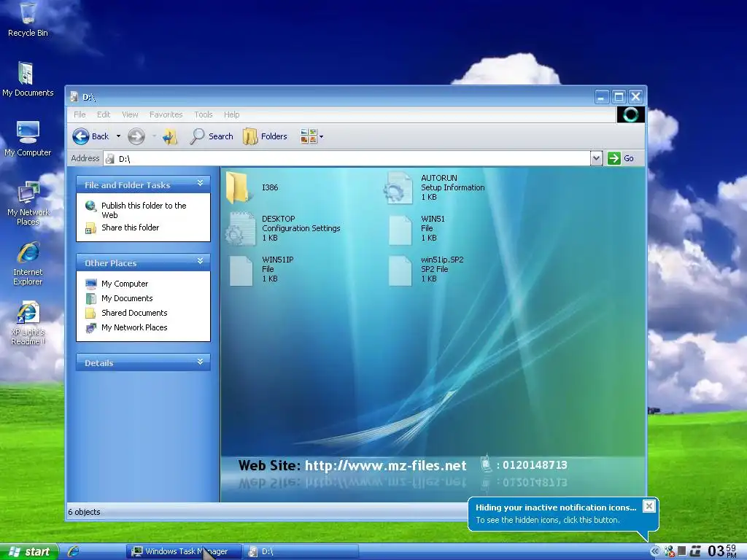This screenshot has height=560, width=747.
Task: Select the win51ip.SP2 file icon
Action: [x=399, y=271]
